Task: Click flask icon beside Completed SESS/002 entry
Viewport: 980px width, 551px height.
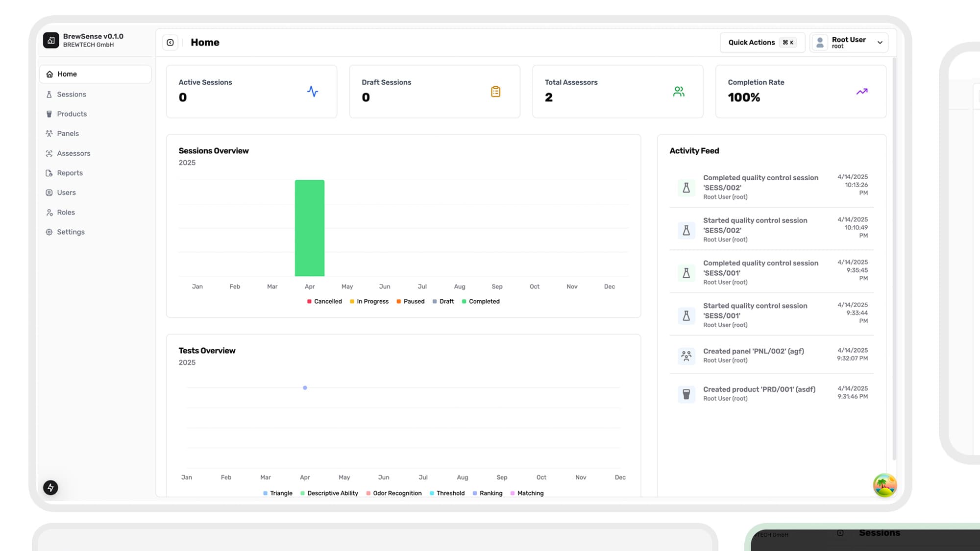Action: [686, 188]
